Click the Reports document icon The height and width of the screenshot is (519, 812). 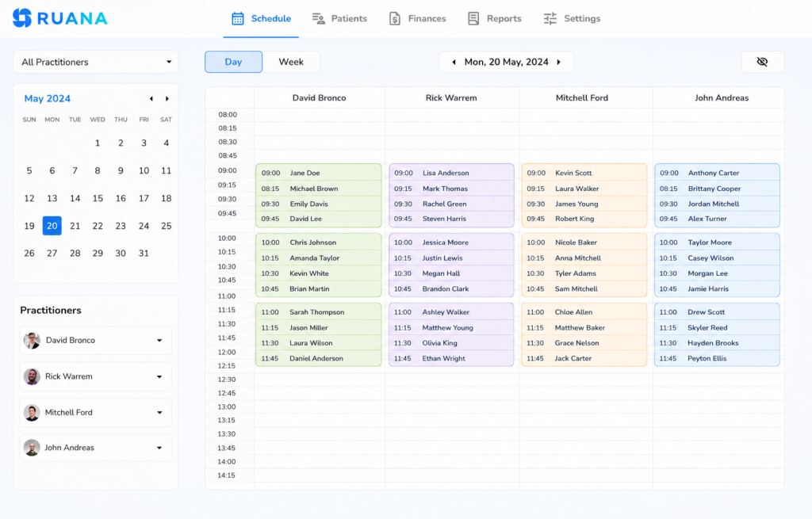click(473, 19)
